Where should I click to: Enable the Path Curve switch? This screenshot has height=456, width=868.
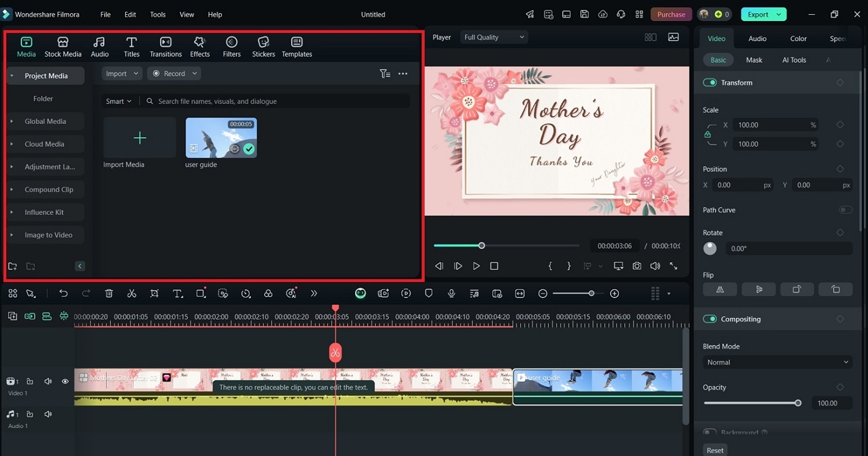(846, 210)
